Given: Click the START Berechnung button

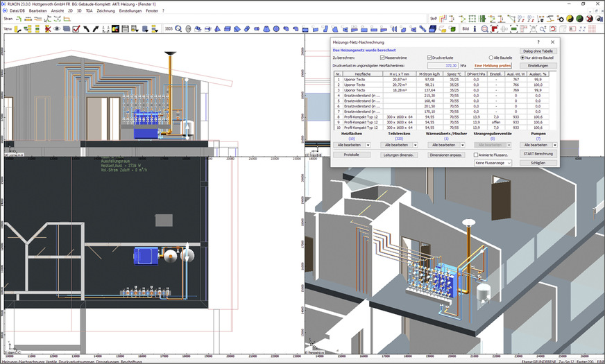Looking at the screenshot, I should tap(538, 154).
